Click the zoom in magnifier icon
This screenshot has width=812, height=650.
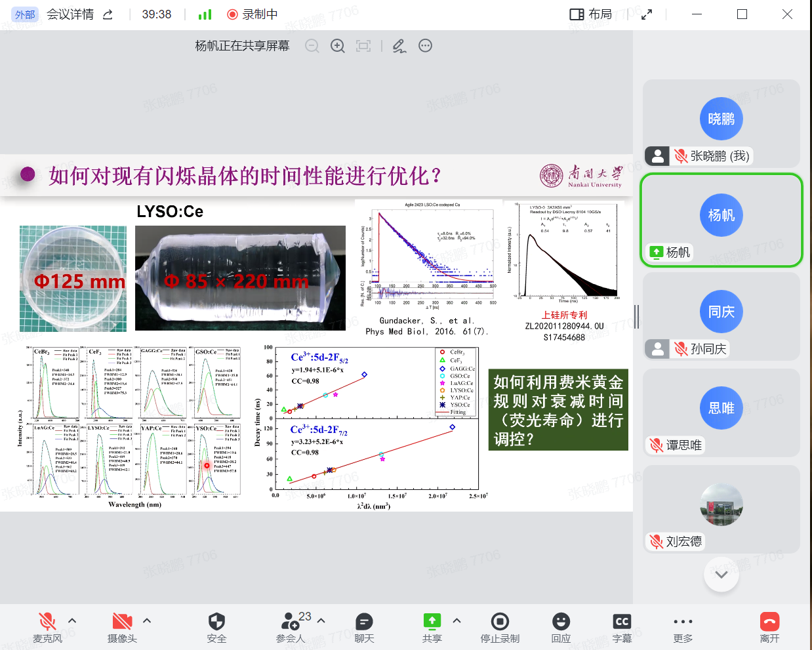pyautogui.click(x=338, y=46)
